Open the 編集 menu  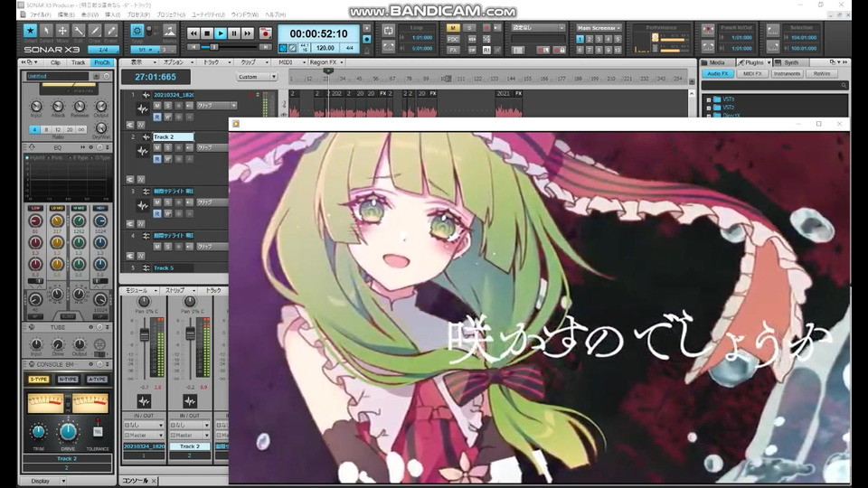pyautogui.click(x=66, y=15)
